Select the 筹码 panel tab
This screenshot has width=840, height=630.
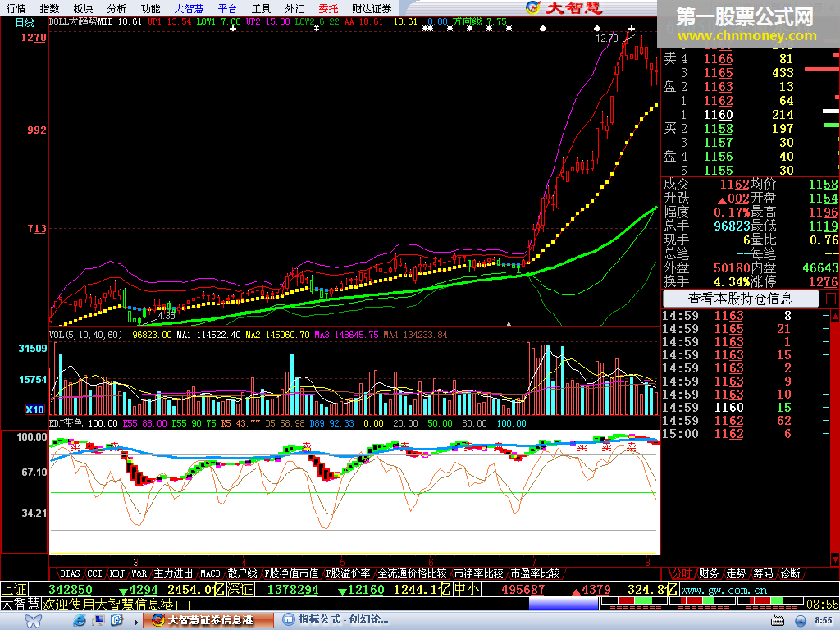[763, 573]
